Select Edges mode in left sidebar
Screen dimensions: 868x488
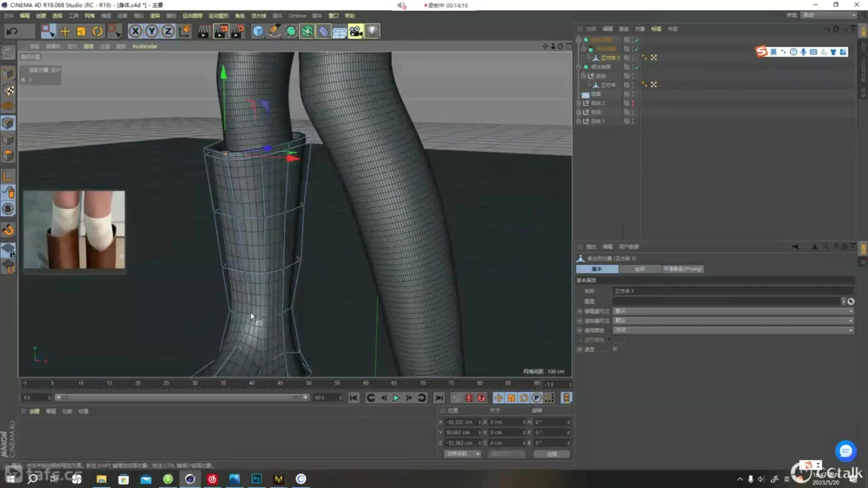click(x=8, y=139)
